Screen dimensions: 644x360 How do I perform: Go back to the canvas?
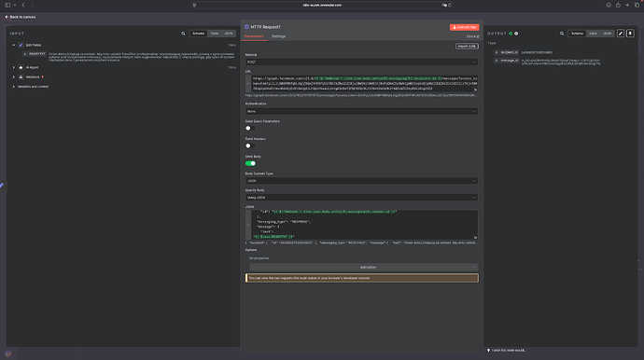21,17
